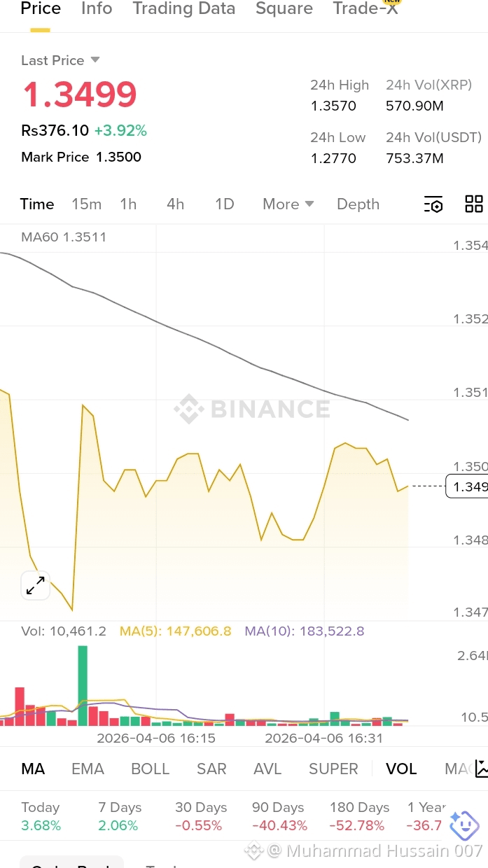488x868 pixels.
Task: Expand the Last Price dropdown
Action: pyautogui.click(x=95, y=60)
